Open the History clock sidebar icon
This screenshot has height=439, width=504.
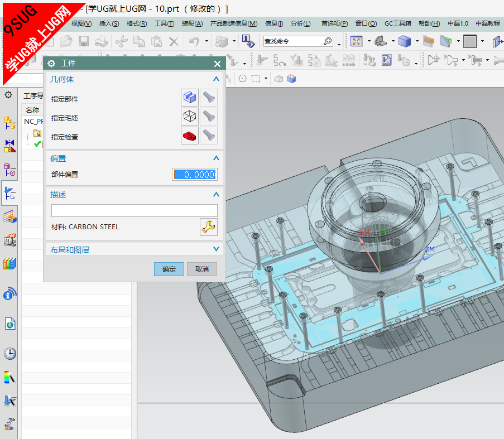click(x=9, y=354)
